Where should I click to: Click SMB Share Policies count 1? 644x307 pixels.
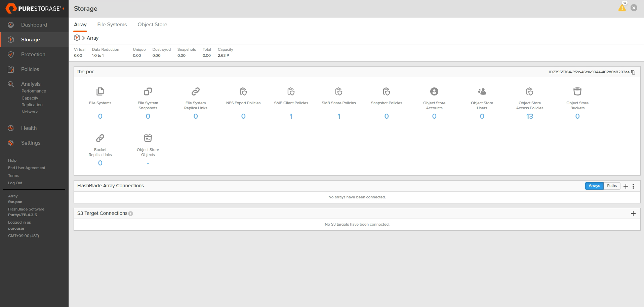(339, 116)
